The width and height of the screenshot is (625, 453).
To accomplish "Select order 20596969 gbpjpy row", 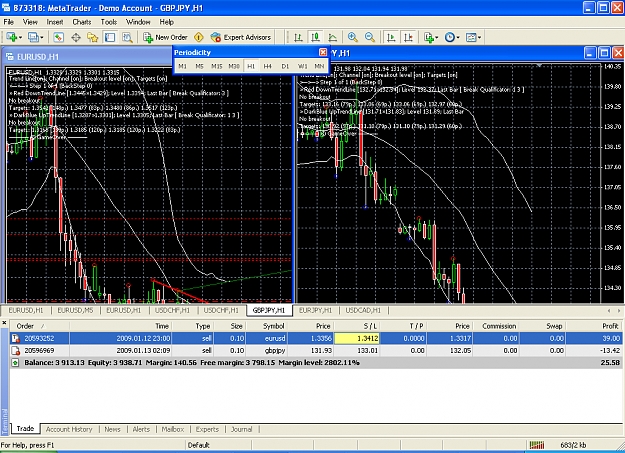I will (317, 351).
